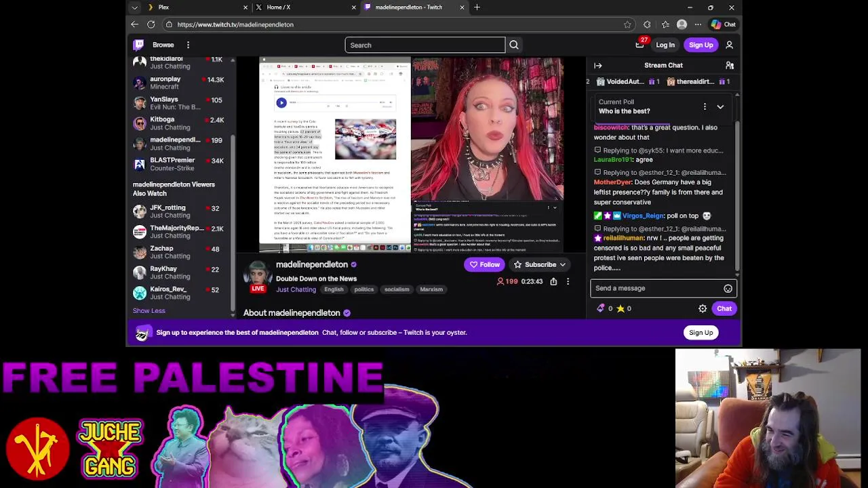The image size is (868, 488).
Task: Click the search magnifier button
Action: (514, 45)
